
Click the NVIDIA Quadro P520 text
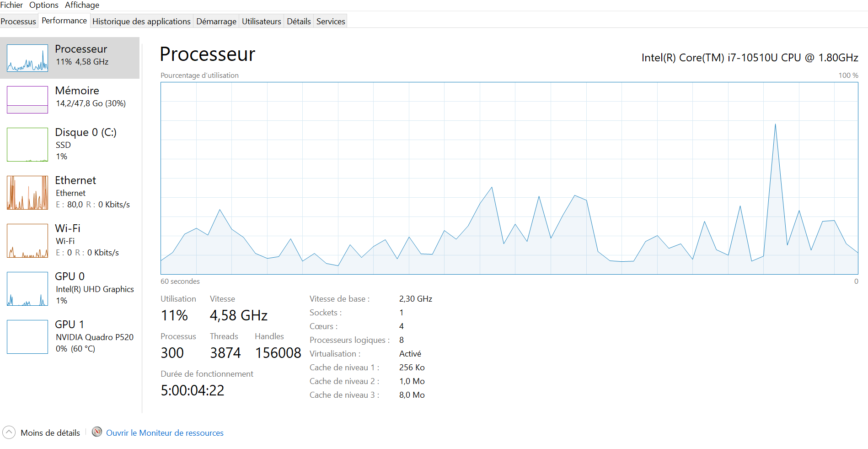tap(95, 337)
